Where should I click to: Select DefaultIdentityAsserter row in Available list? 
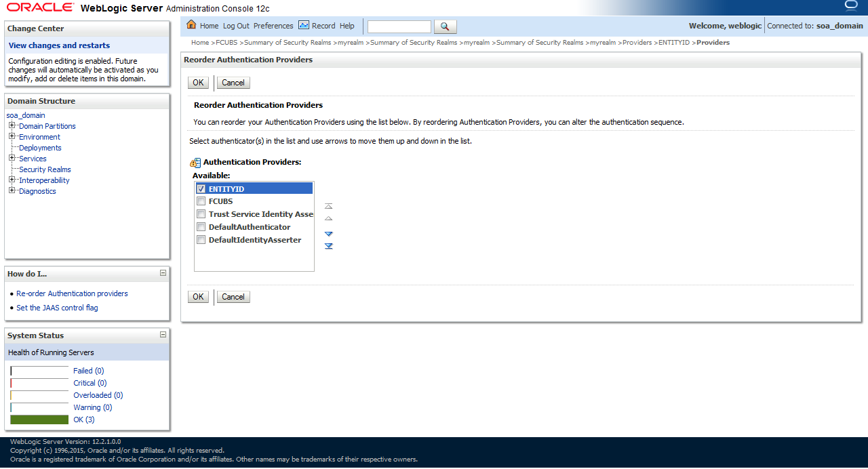pyautogui.click(x=254, y=240)
